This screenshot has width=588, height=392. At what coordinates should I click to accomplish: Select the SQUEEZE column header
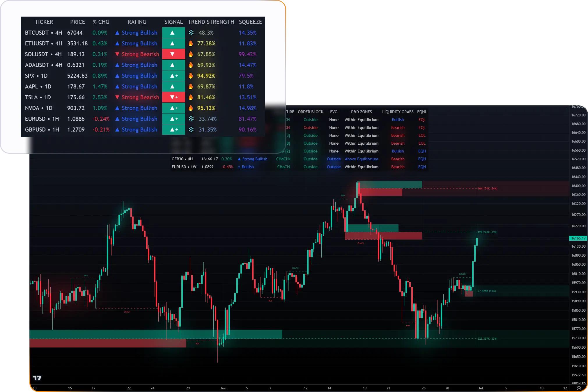pos(250,22)
